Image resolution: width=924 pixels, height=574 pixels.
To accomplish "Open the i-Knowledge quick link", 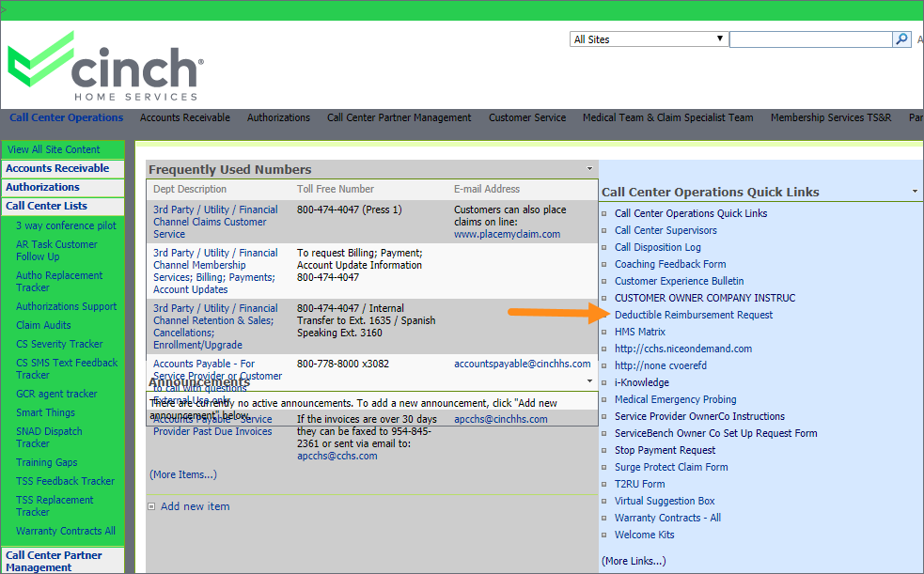I will click(x=642, y=382).
